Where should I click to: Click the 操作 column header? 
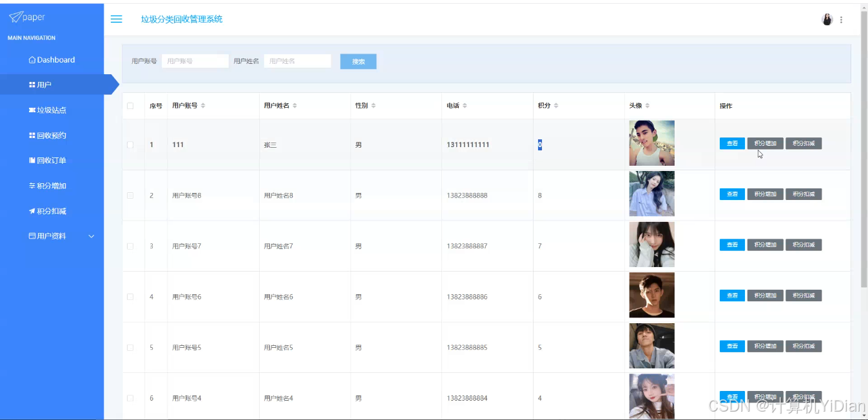[726, 106]
